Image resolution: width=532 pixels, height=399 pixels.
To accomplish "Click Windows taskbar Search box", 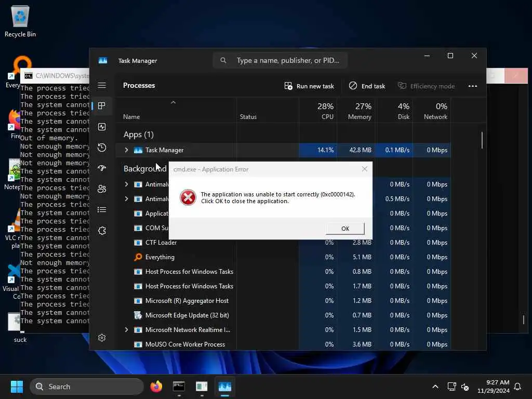I will coord(87,387).
